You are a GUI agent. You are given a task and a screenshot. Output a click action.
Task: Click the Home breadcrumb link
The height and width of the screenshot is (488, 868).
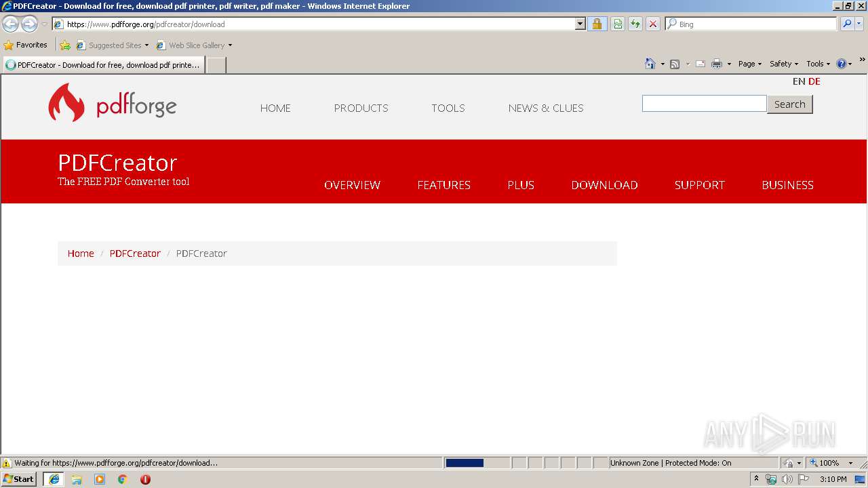pos(81,253)
